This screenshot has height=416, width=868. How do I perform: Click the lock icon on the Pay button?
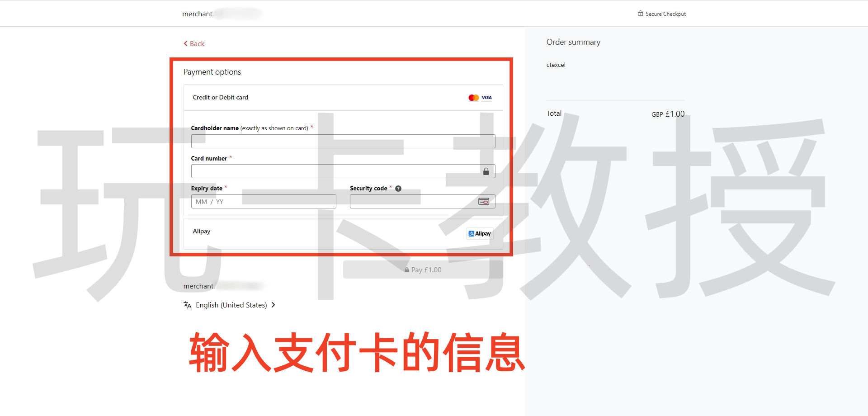[406, 269]
